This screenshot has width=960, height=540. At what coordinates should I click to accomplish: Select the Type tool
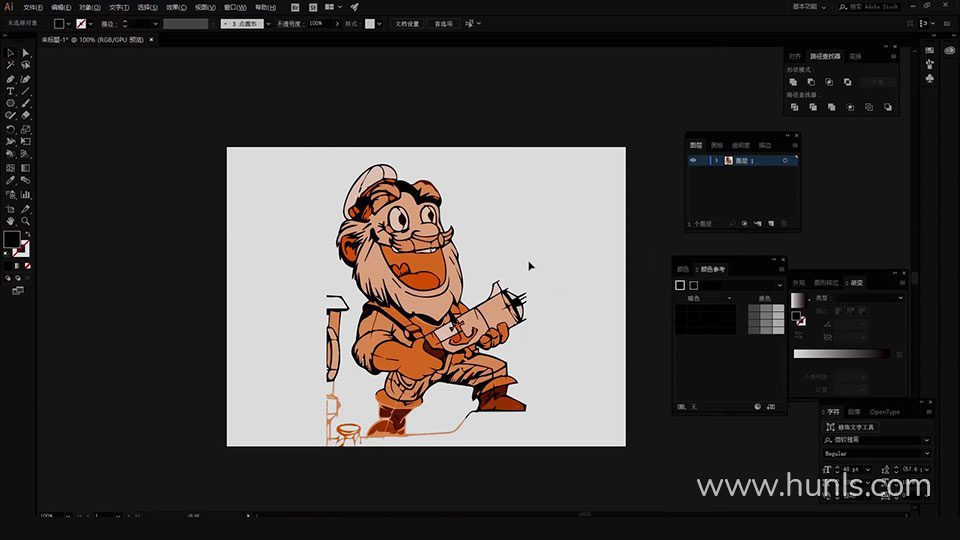10,91
